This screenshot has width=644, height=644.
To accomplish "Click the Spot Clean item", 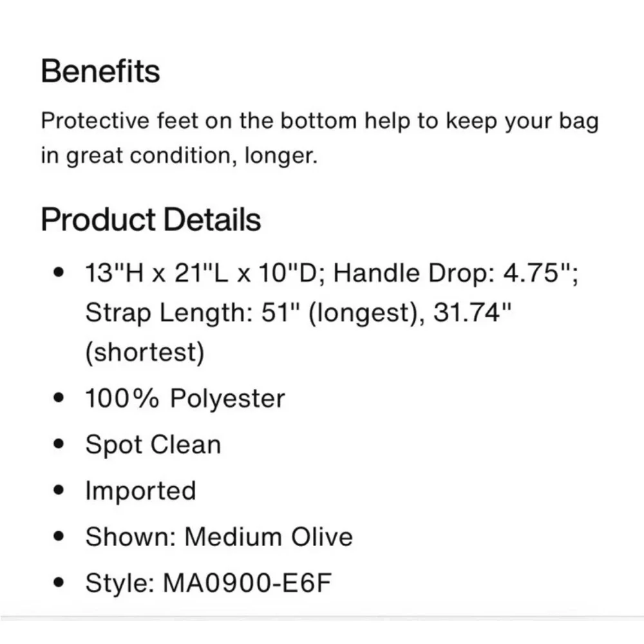I will pyautogui.click(x=153, y=444).
